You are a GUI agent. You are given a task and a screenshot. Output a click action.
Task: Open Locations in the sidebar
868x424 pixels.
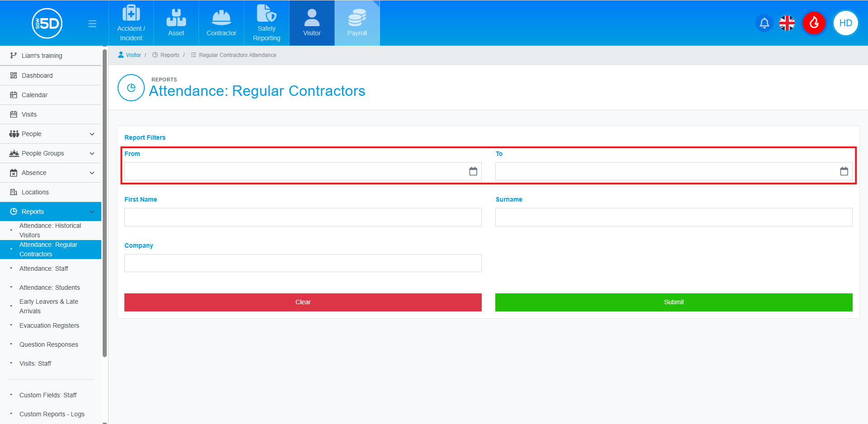coord(51,192)
